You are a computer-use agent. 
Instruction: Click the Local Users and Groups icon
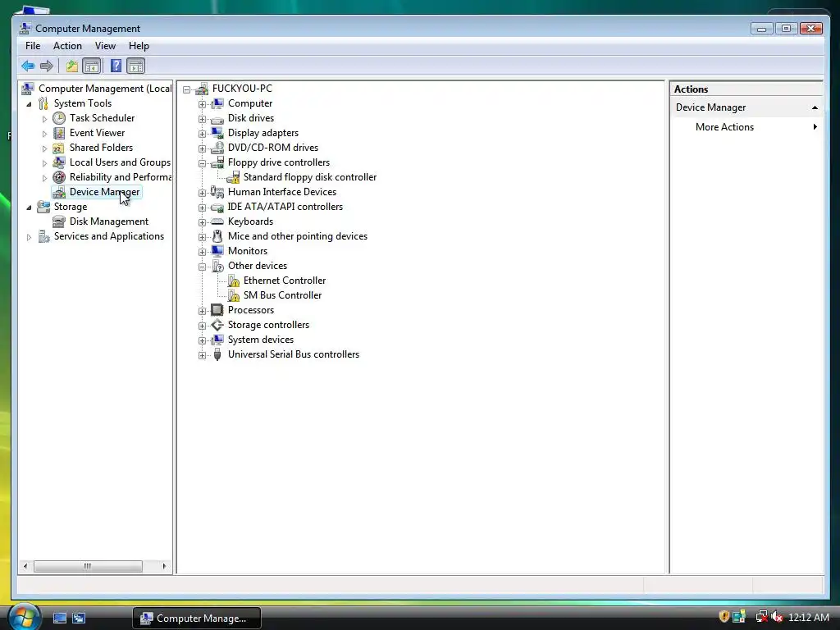(x=59, y=162)
